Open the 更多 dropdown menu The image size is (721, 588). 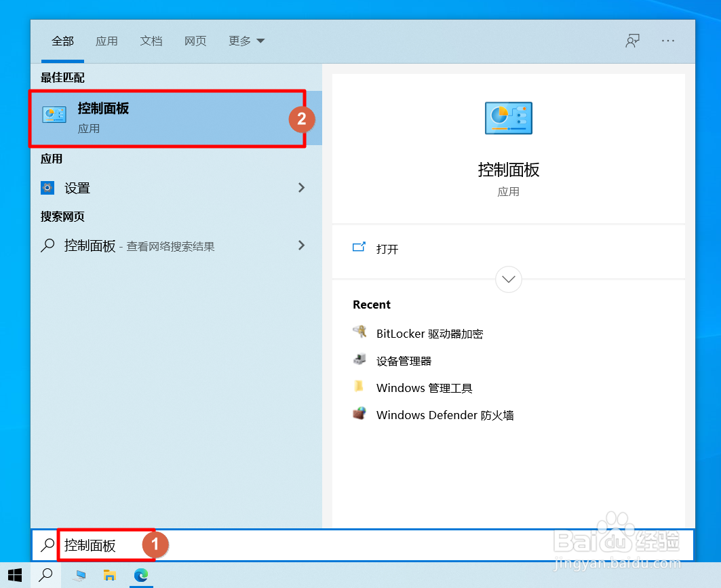tap(246, 41)
